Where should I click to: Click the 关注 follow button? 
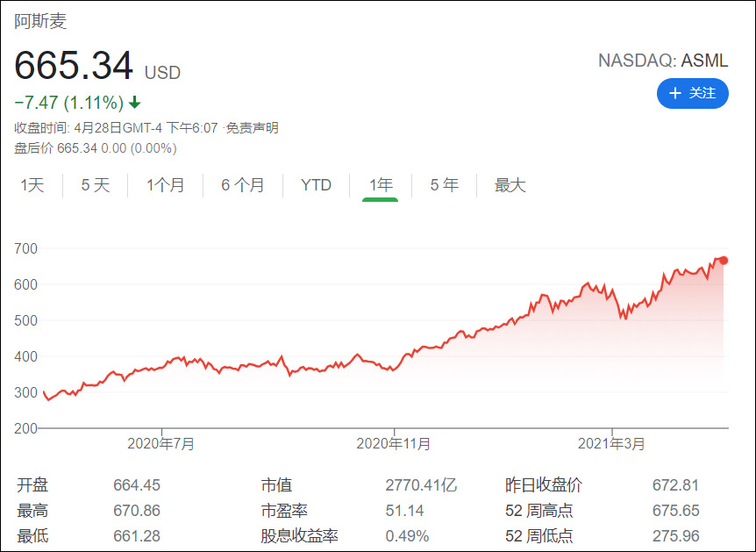tap(693, 94)
